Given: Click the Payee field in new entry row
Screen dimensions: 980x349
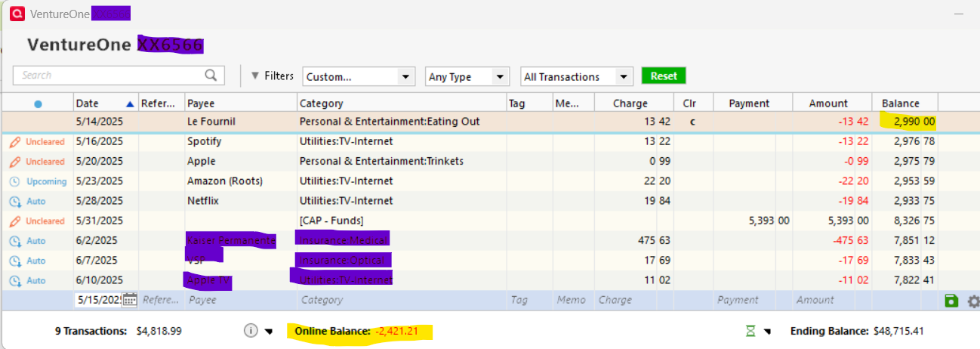Looking at the screenshot, I should 240,300.
